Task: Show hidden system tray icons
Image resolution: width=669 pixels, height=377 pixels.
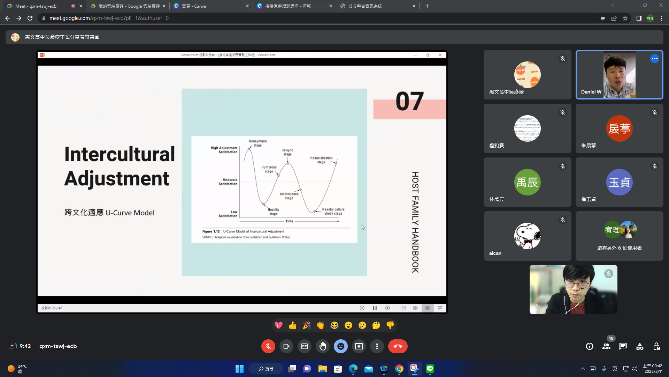Action: click(582, 369)
